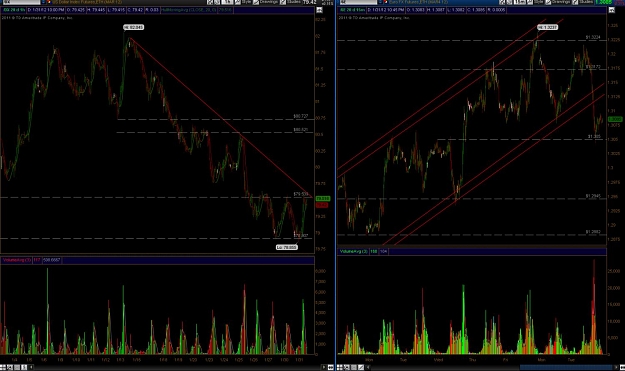The image size is (625, 371).
Task: Expand symbol dropdown arrow in left chart
Action: [x=43, y=2]
